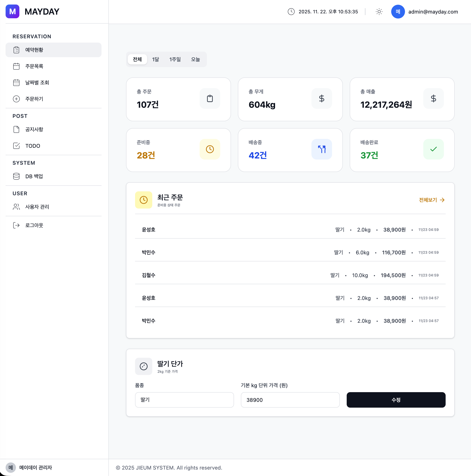Open admin@mayday.com account avatar

pyautogui.click(x=398, y=12)
